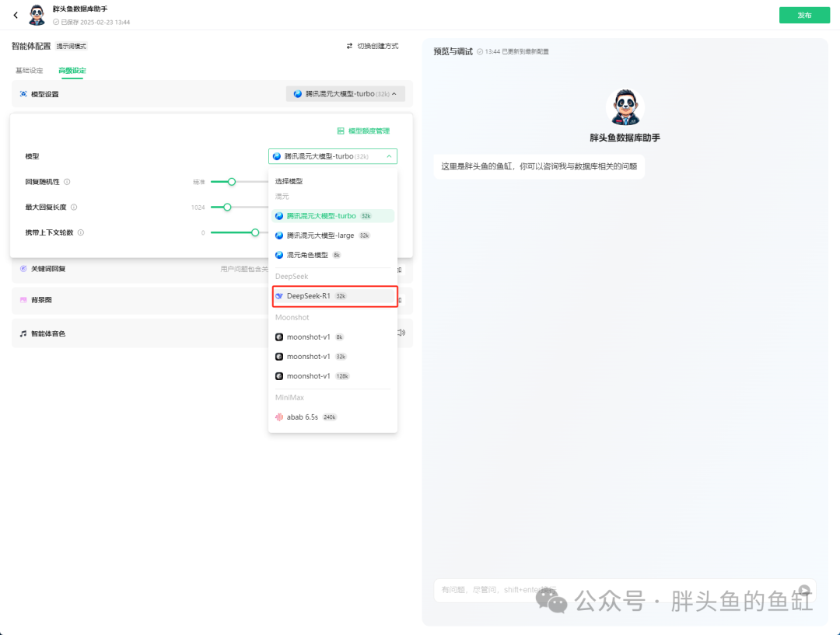Click the 最大回复长度 slider handle

(x=227, y=208)
